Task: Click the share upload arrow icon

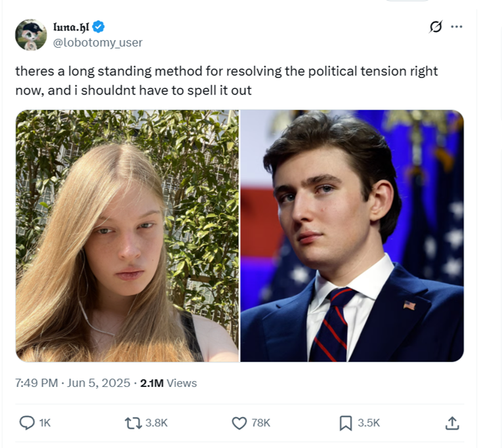Action: [x=452, y=423]
